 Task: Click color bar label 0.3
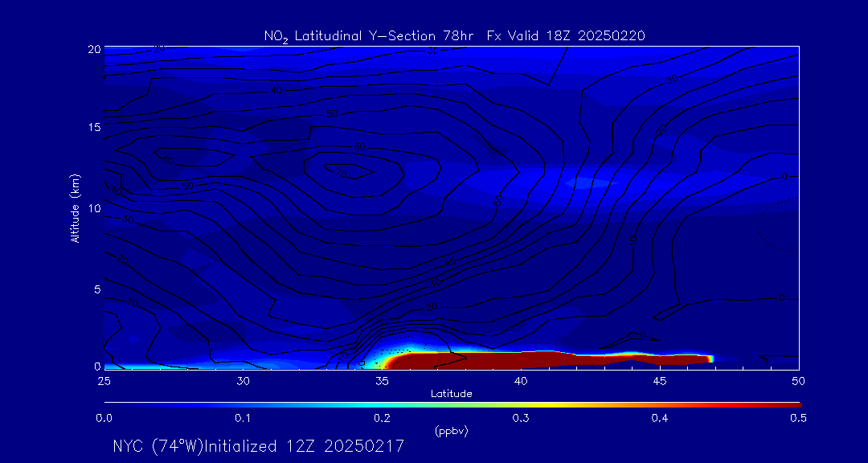pos(521,419)
